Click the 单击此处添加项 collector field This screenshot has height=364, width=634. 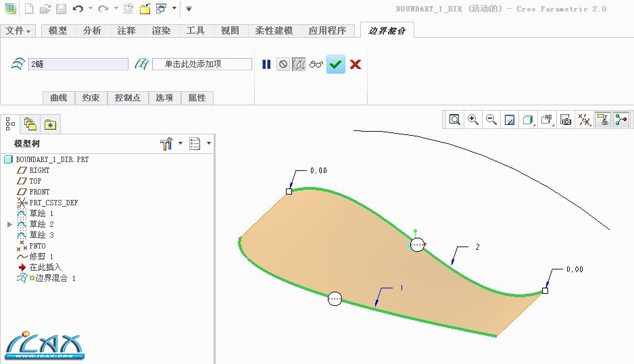pyautogui.click(x=202, y=64)
